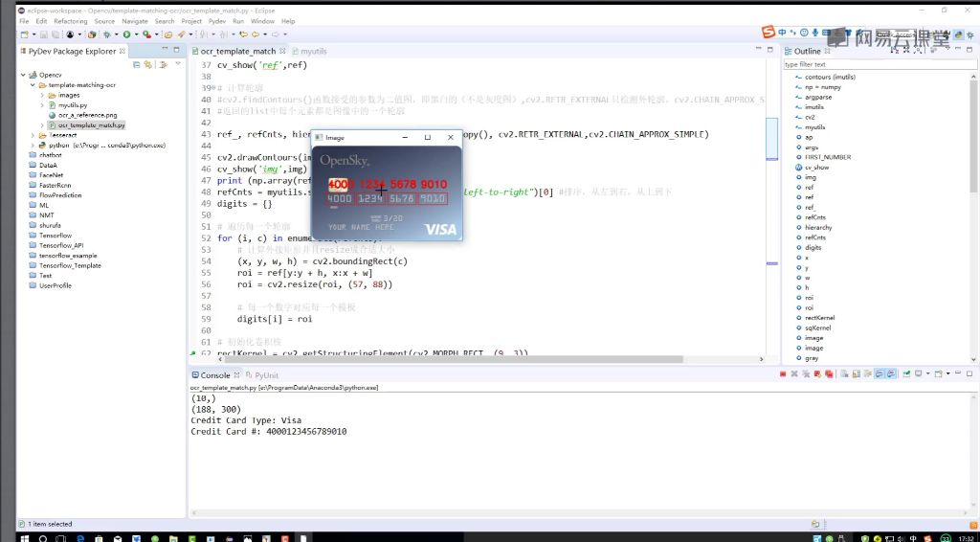Click the PyDev perspective icon at top right

click(x=958, y=35)
